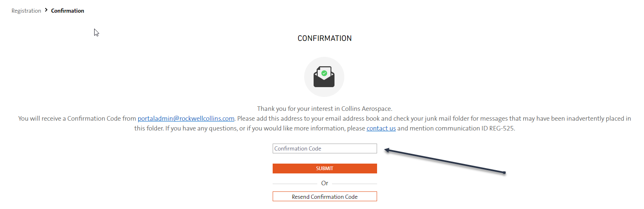Click the breadcrumb chevron separator
This screenshot has height=209, width=644.
(x=46, y=10)
